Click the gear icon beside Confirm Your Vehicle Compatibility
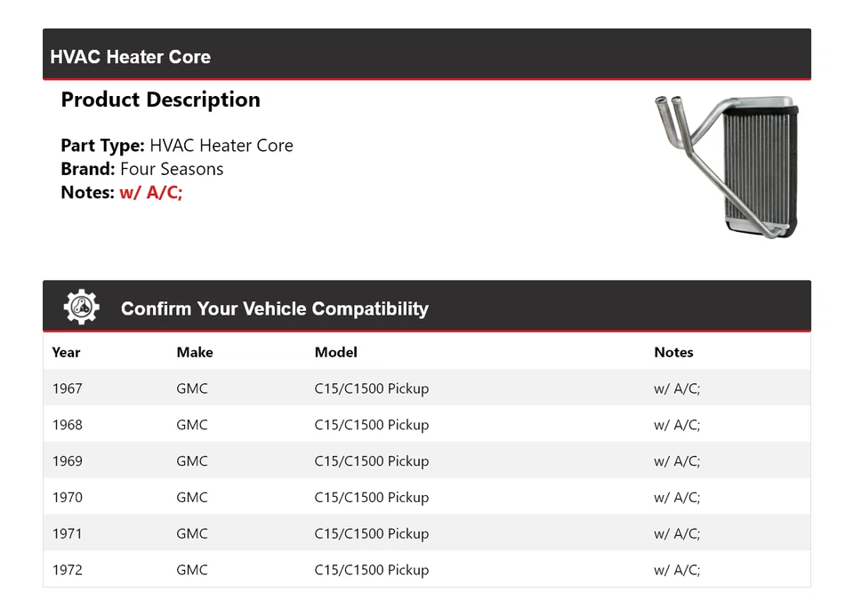The image size is (854, 616). click(82, 308)
